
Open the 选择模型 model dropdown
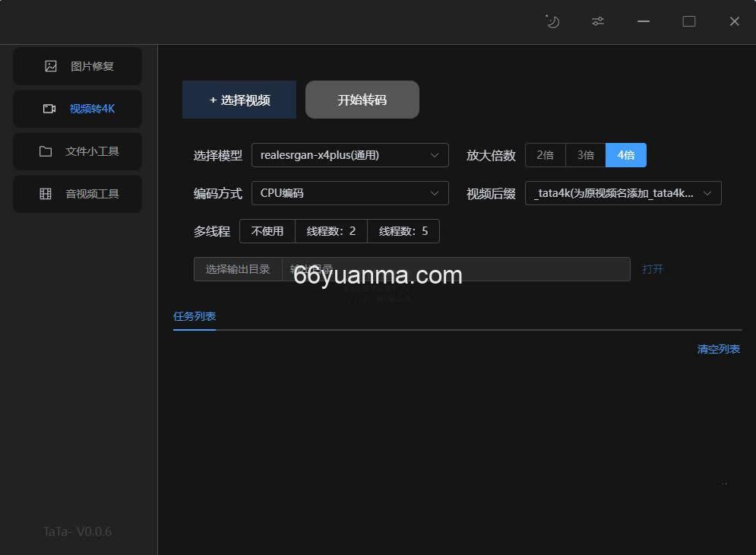coord(350,154)
